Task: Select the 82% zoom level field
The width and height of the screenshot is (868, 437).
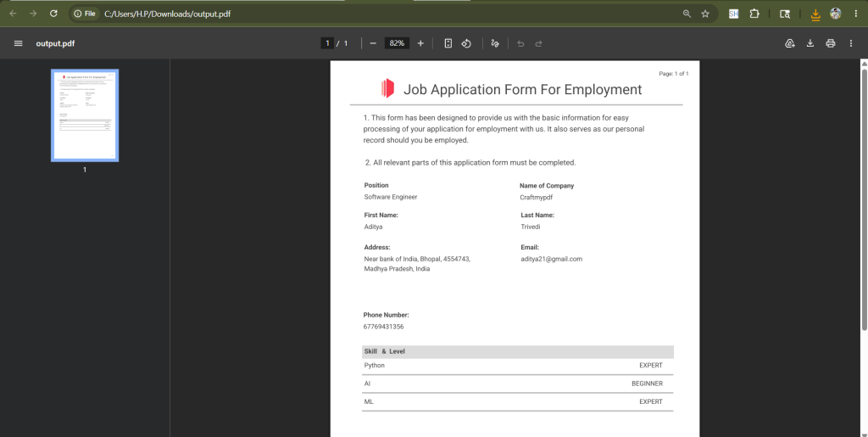Action: coord(397,43)
